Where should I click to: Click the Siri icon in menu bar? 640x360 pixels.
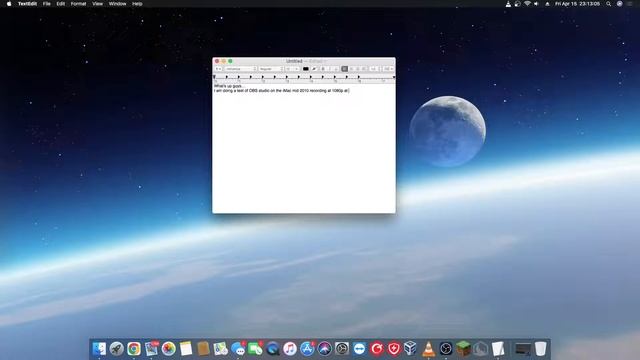(620, 4)
